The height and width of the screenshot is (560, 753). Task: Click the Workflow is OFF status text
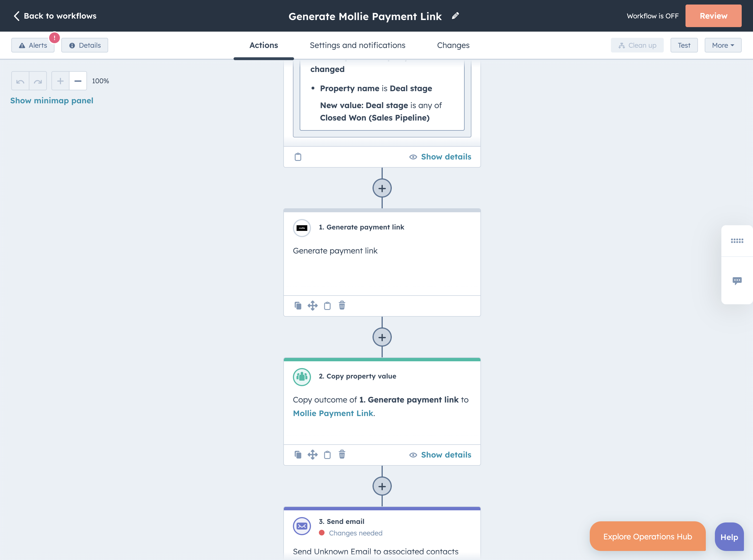(x=653, y=16)
